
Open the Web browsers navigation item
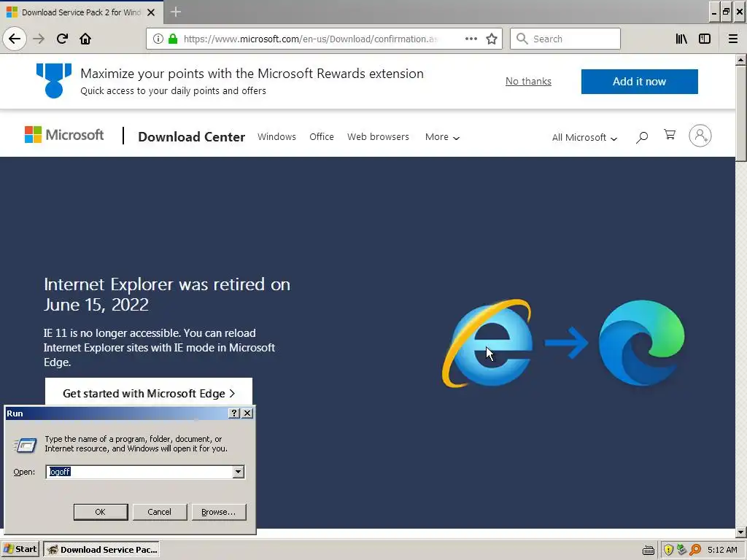[x=379, y=136]
